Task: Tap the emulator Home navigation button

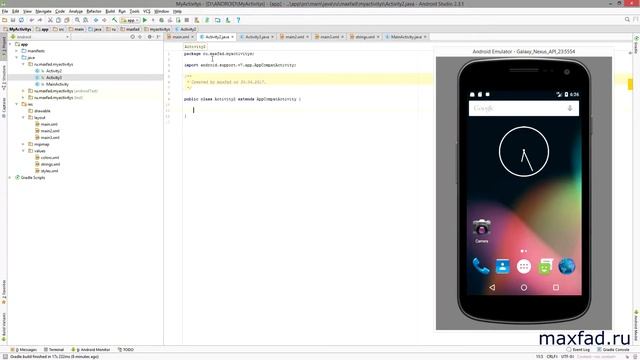Action: point(524,287)
